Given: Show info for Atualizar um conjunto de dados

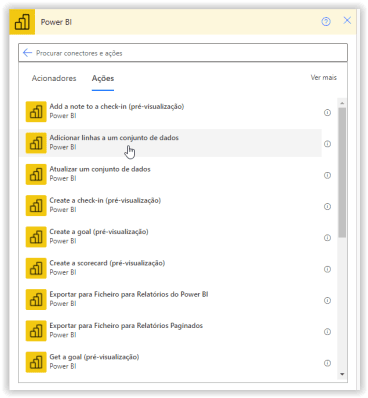Looking at the screenshot, I should 327,175.
